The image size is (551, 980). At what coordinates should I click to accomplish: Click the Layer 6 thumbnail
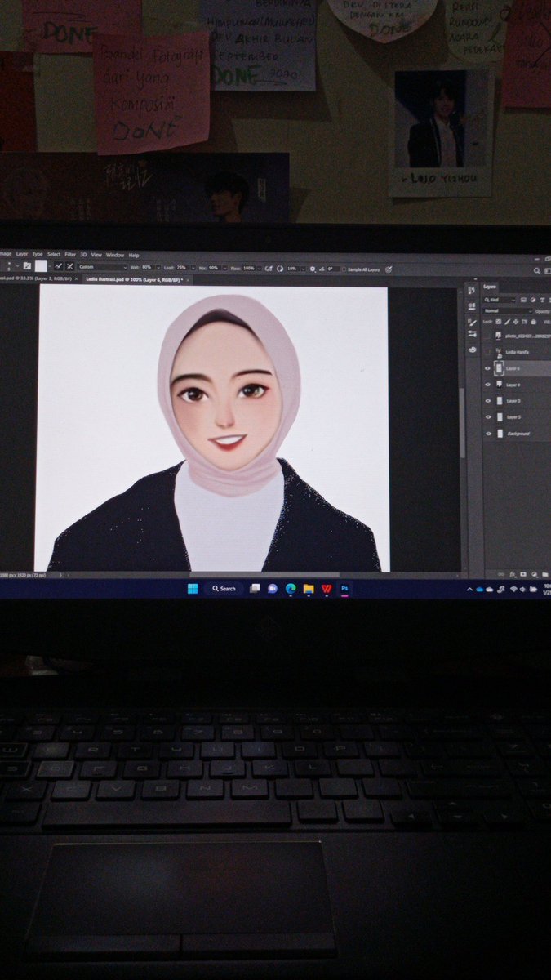coord(499,368)
